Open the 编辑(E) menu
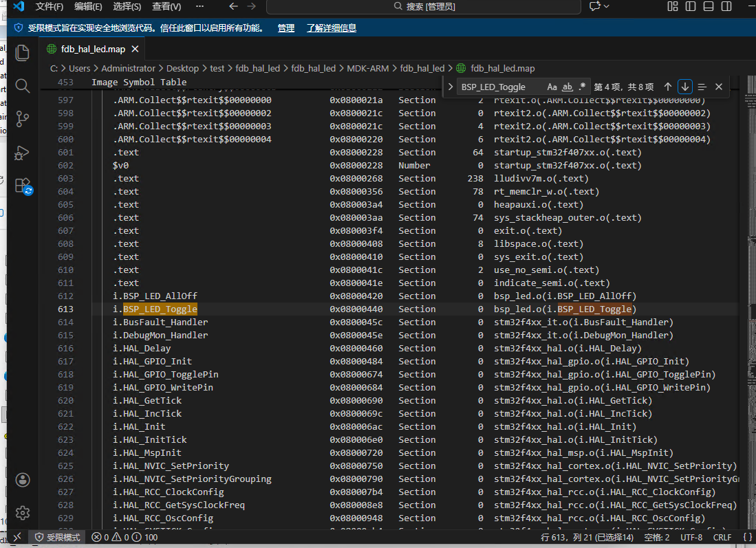This screenshot has height=548, width=756. 88,6
